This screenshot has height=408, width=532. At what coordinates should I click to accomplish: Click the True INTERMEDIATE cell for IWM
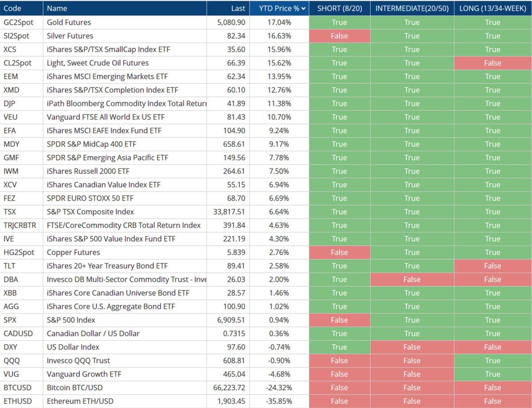point(412,171)
